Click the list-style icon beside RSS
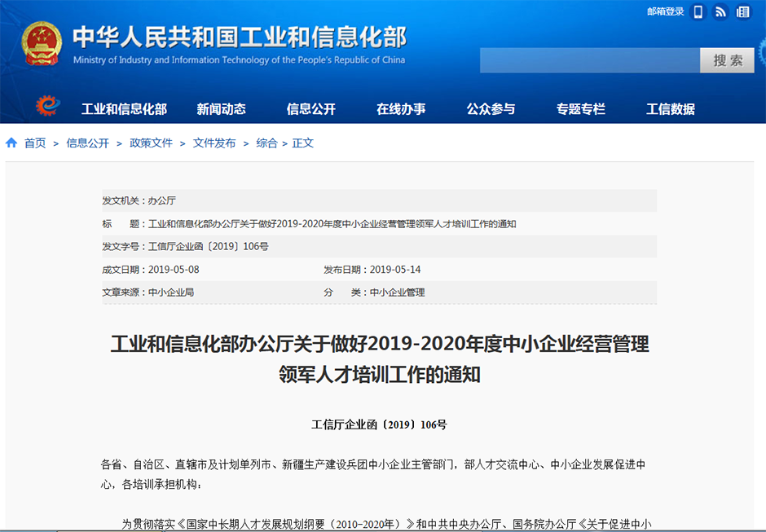The image size is (766, 532). [743, 11]
